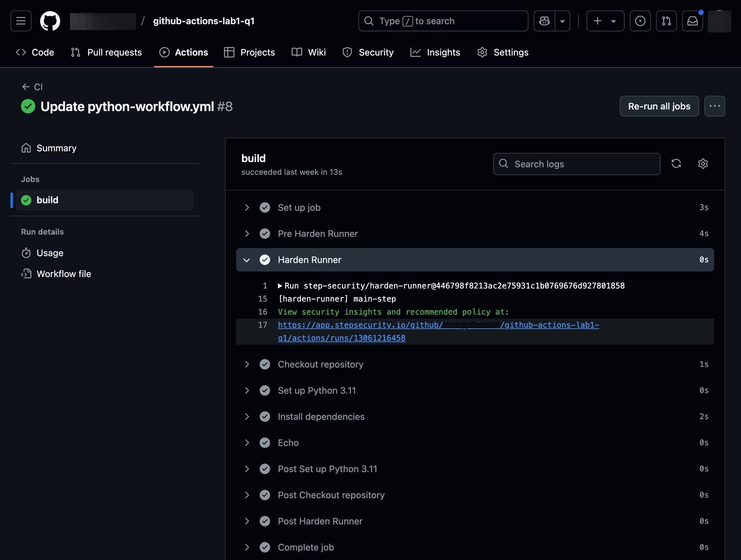Switch to the Projects tab
Image resolution: width=741 pixels, height=560 pixels.
pyautogui.click(x=249, y=52)
